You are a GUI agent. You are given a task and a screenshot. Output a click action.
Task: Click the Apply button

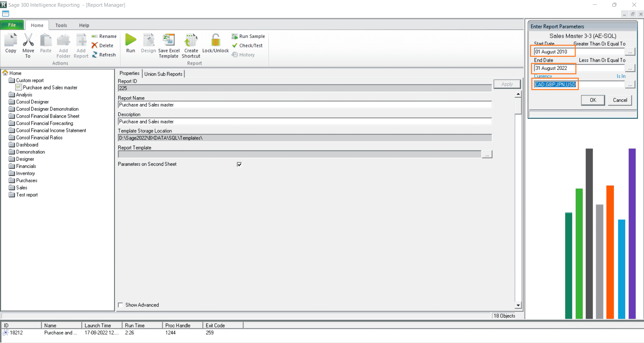[x=507, y=84]
